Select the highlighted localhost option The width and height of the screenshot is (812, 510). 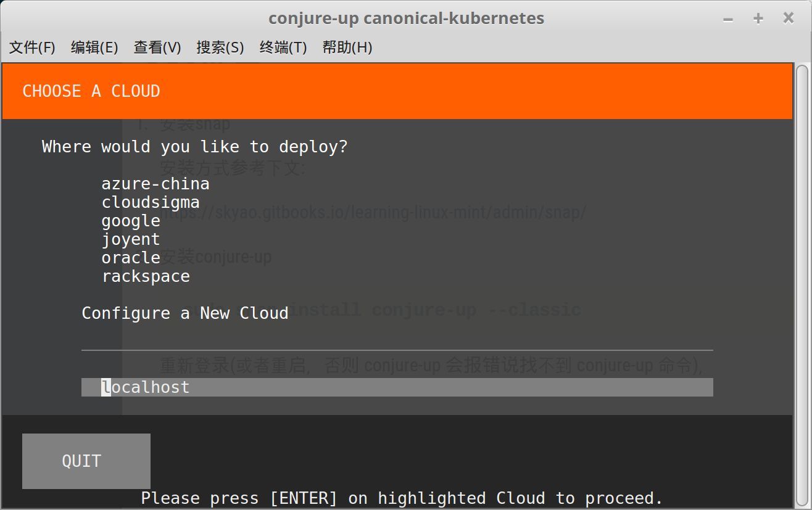click(397, 387)
